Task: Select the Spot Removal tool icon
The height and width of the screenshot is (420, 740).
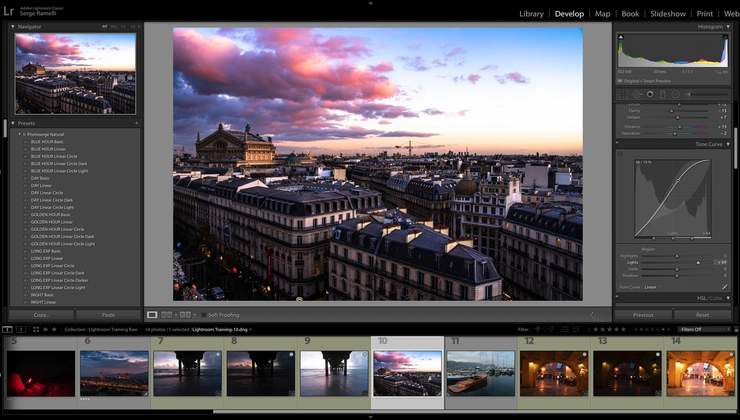Action: click(636, 94)
